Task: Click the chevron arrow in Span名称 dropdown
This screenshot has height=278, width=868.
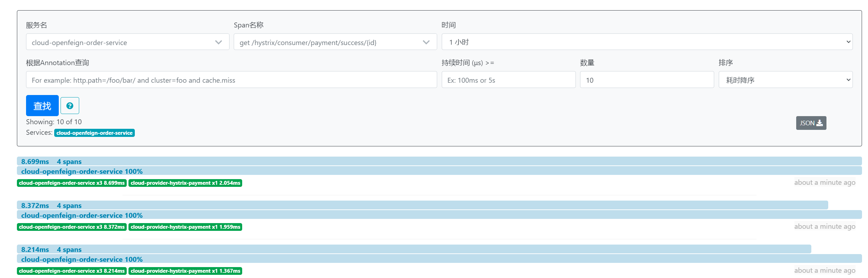Action: 426,42
